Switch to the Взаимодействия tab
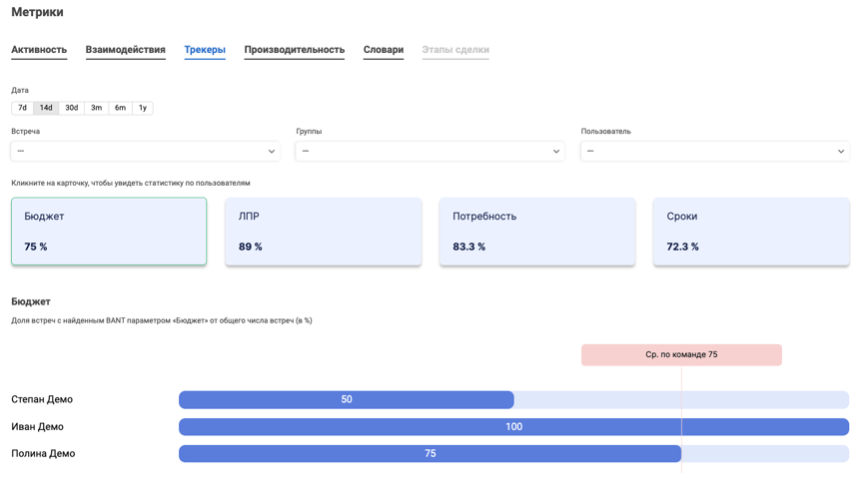Image resolution: width=868 pixels, height=501 pixels. (125, 50)
